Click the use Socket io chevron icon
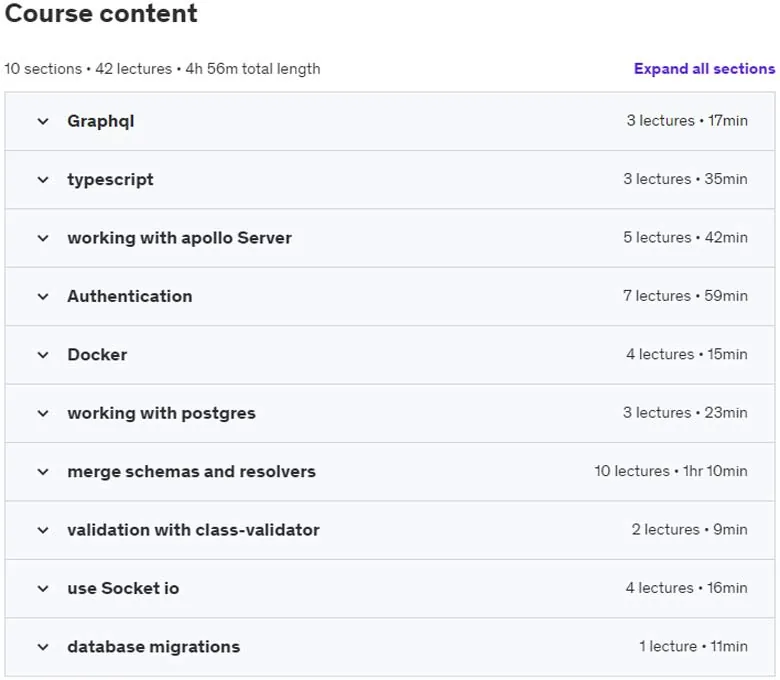The image size is (780, 680). pyautogui.click(x=43, y=588)
